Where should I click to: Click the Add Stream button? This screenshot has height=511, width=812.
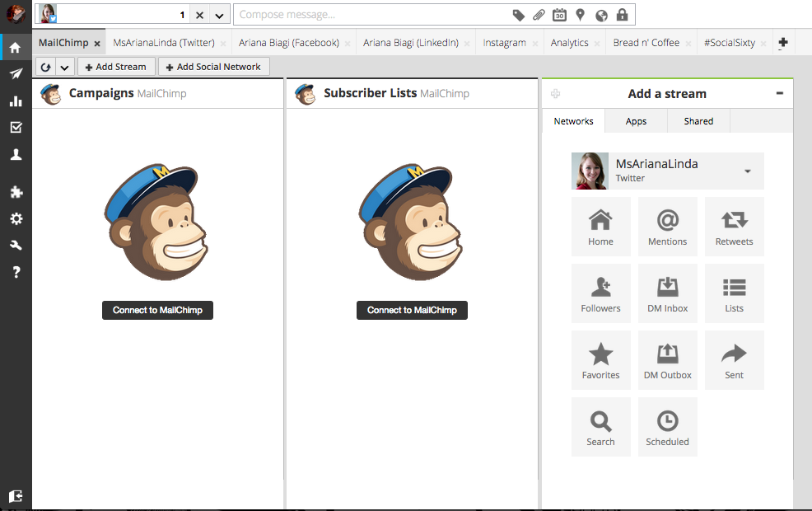(x=116, y=67)
